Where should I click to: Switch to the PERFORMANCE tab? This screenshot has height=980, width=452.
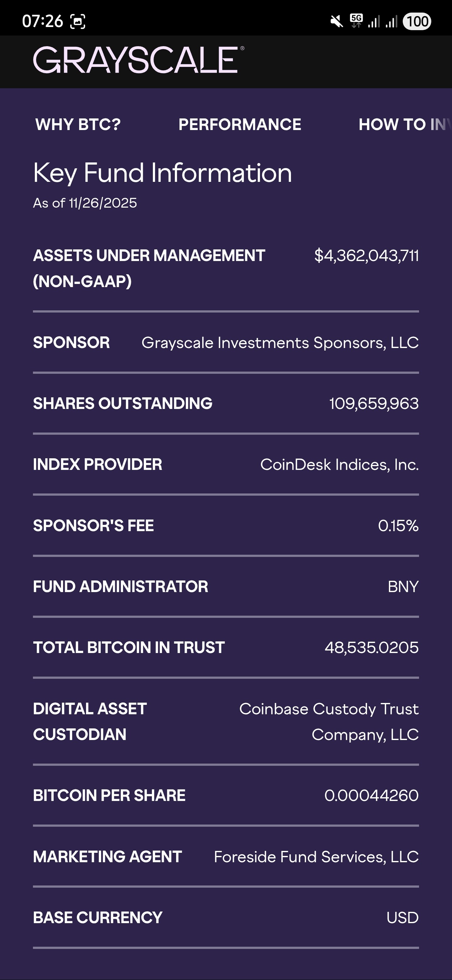tap(240, 124)
